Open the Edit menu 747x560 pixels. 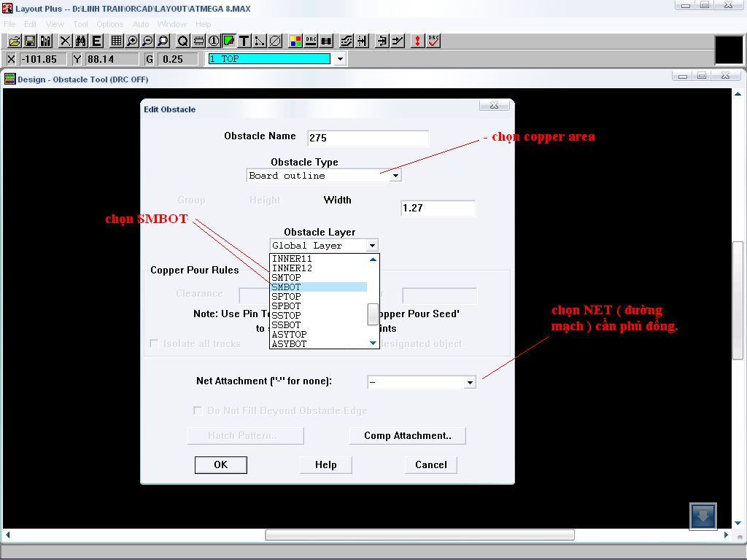tap(31, 24)
